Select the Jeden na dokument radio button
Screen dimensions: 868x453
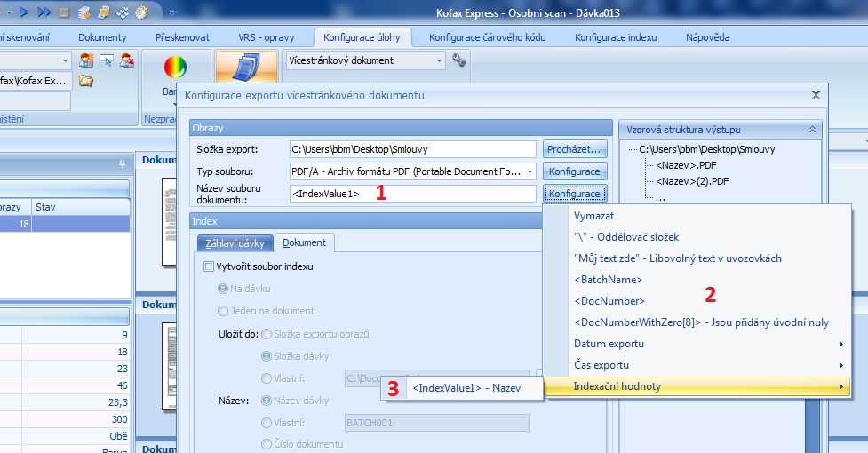coord(223,311)
